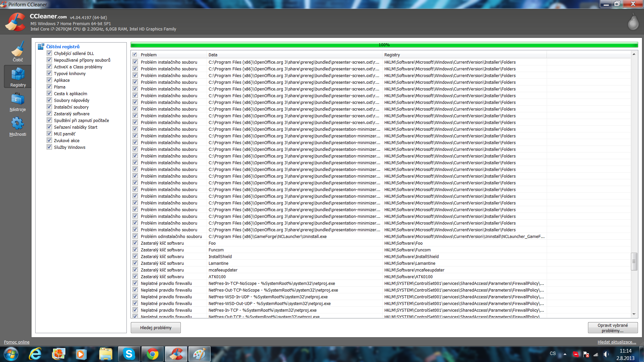644x362 pixels.
Task: Toggle Zvukové akce checkbox
Action: [49, 140]
